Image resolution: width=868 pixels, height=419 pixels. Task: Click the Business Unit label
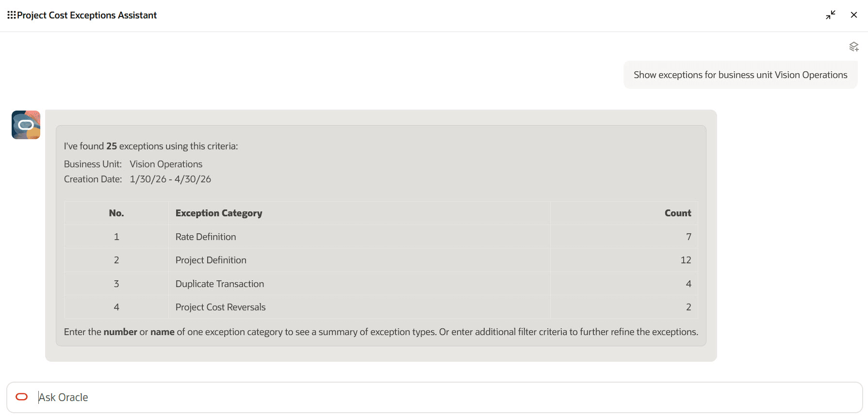point(93,164)
